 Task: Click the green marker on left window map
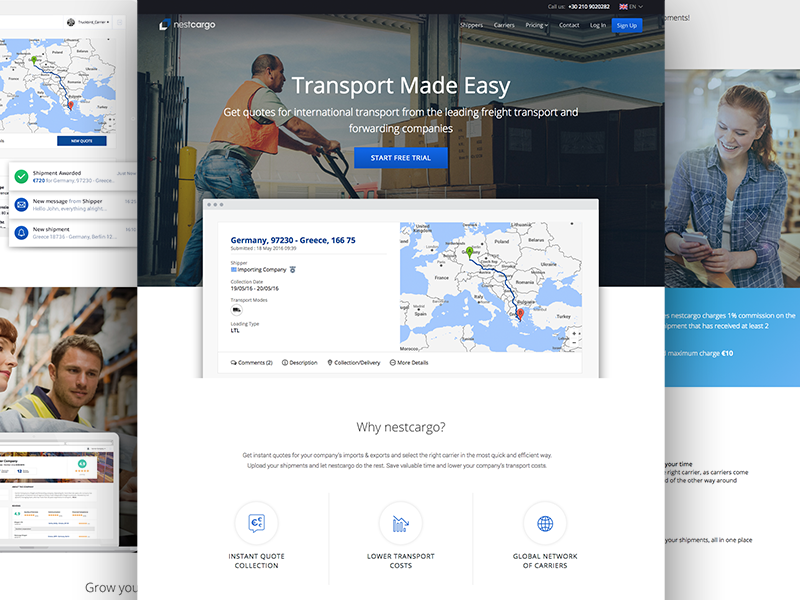34,60
